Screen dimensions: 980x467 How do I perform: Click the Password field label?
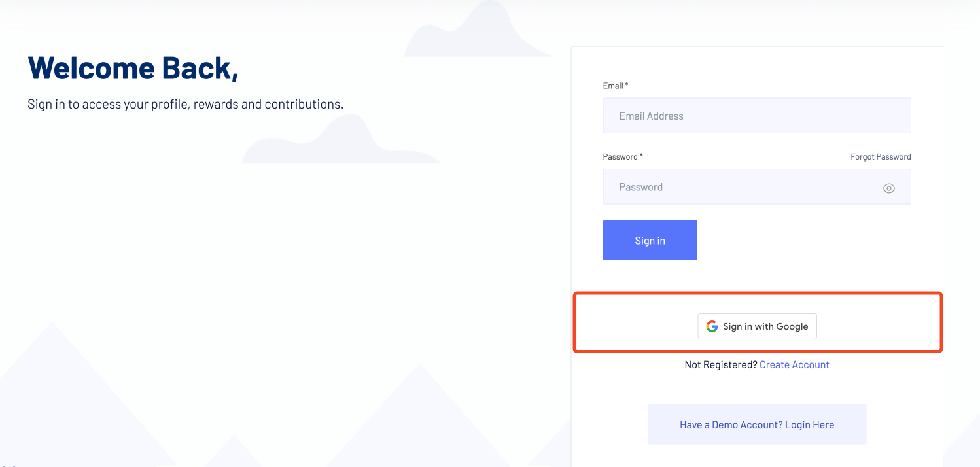620,156
